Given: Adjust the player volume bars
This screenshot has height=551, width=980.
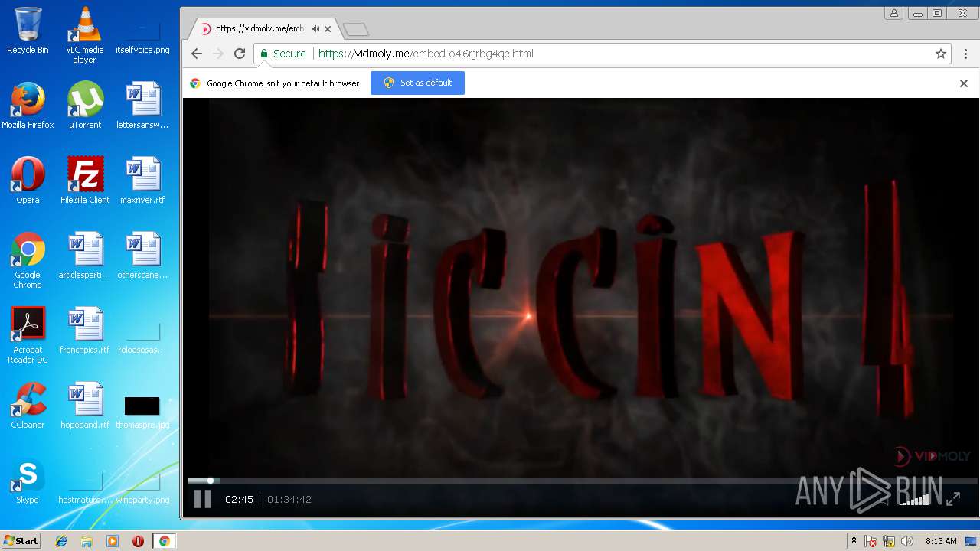Looking at the screenshot, I should 915,499.
